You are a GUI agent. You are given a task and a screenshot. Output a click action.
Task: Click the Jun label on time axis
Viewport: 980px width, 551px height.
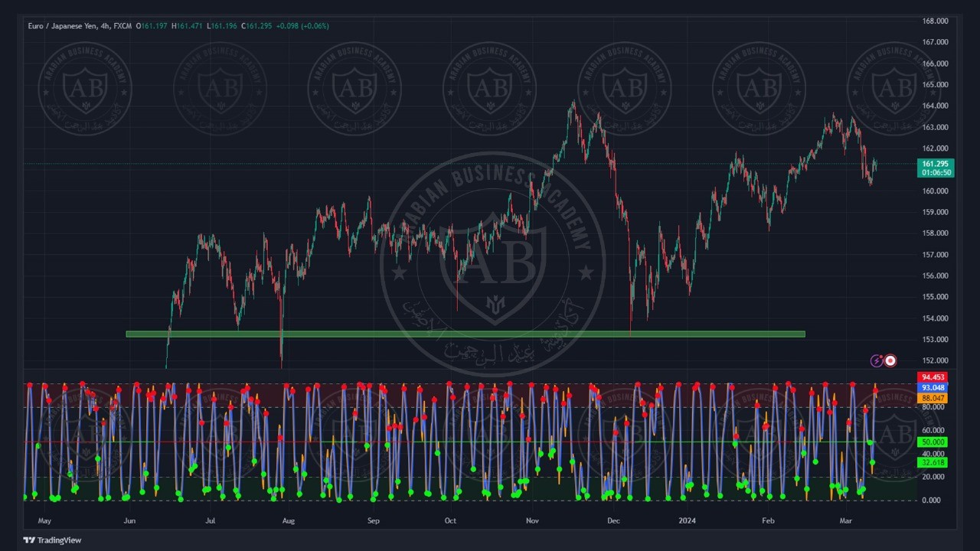click(129, 521)
